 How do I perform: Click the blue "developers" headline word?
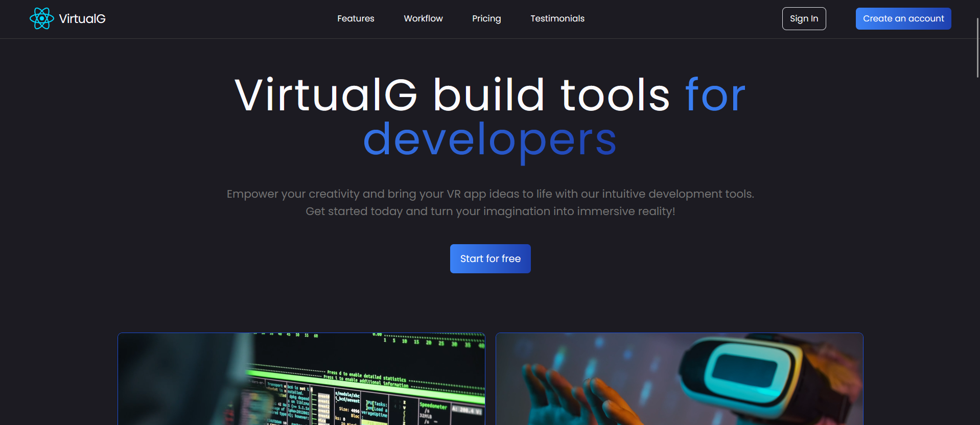(489, 140)
